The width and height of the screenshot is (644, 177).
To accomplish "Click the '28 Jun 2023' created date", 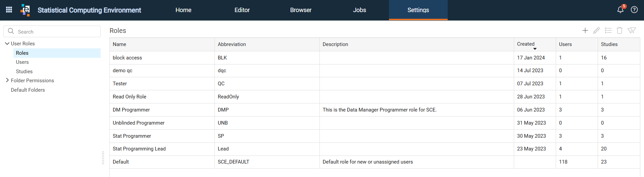I will coord(531,97).
